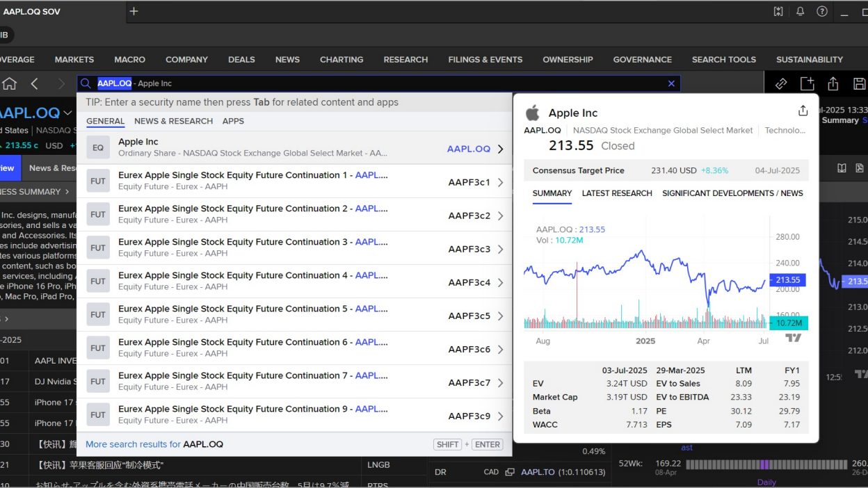868x488 pixels.
Task: Click the fit-window icon beside the bell
Action: [x=778, y=11]
